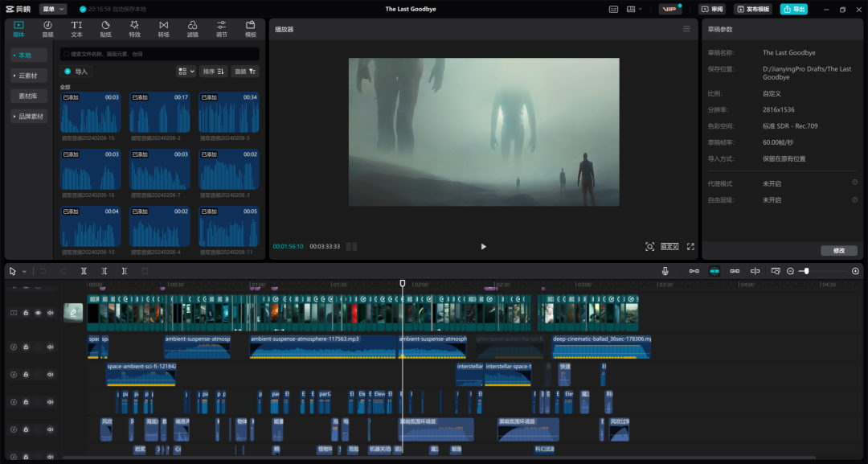Lock the ambient-suspense audio track
The height and width of the screenshot is (464, 868).
26,347
